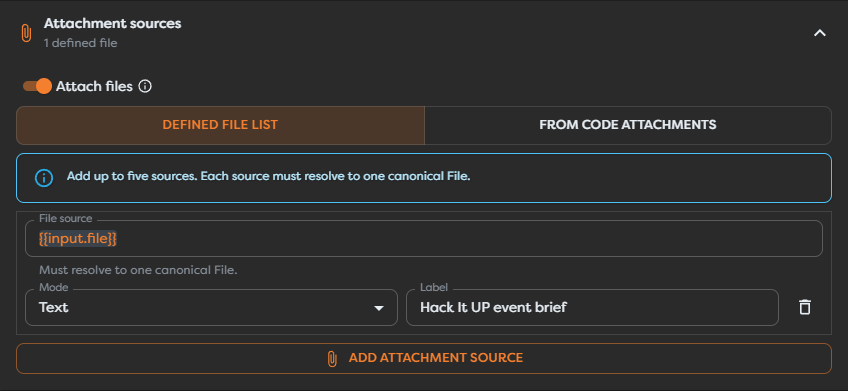Click the Label field Hack It UP event brief
Viewport: 848px width, 391px height.
tap(592, 308)
